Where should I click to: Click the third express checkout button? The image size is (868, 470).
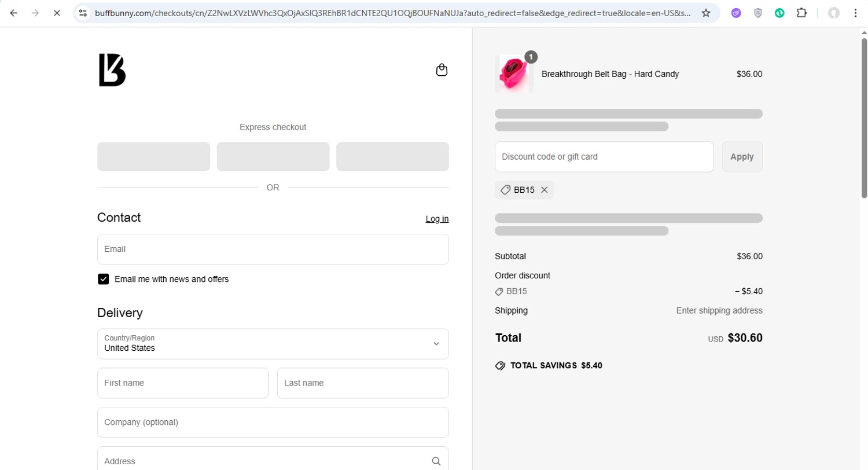pyautogui.click(x=392, y=156)
